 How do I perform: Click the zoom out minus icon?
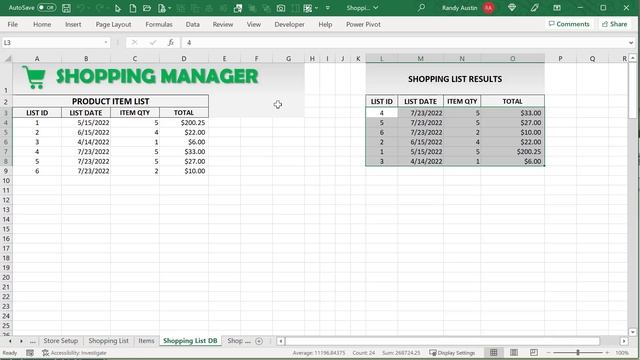[x=549, y=353]
